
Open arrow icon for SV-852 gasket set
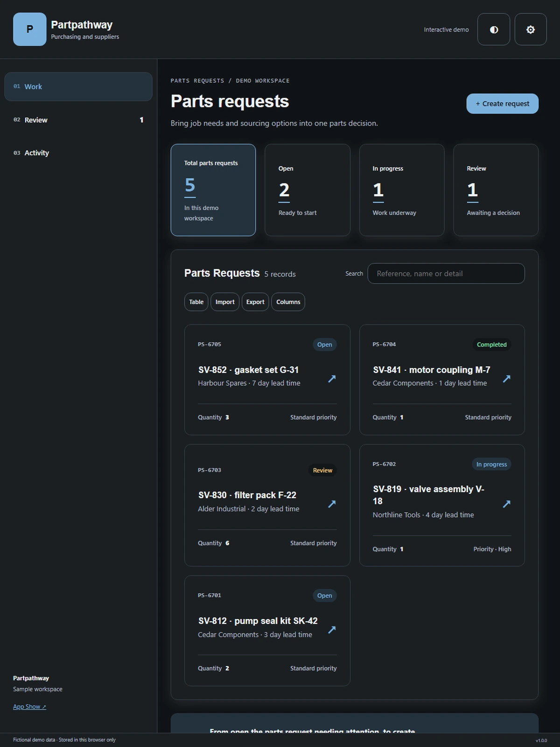click(x=332, y=379)
